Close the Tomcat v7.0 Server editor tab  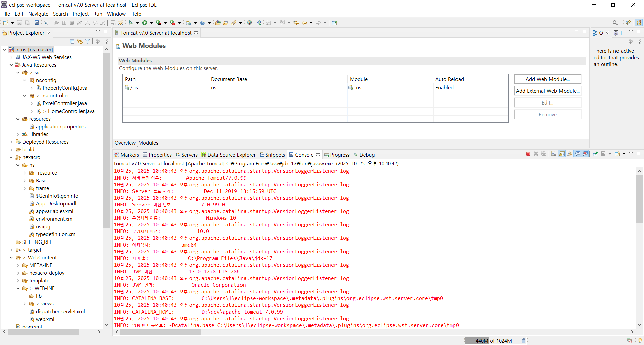196,33
